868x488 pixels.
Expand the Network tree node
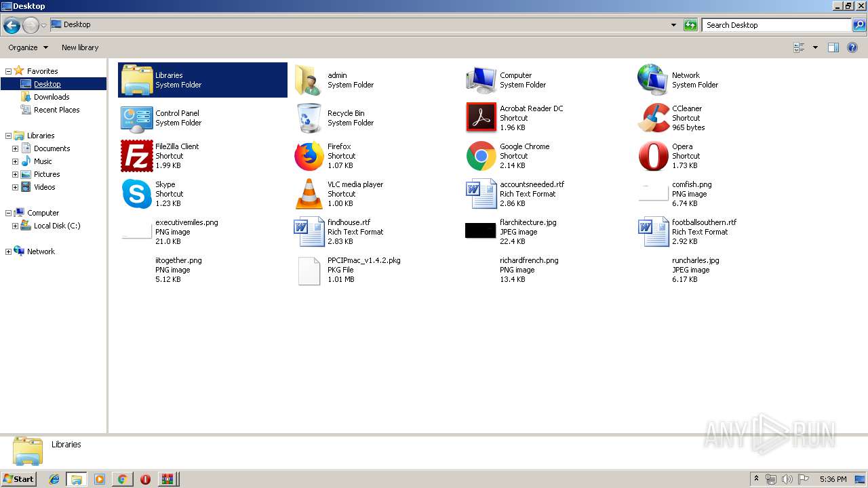pyautogui.click(x=8, y=251)
